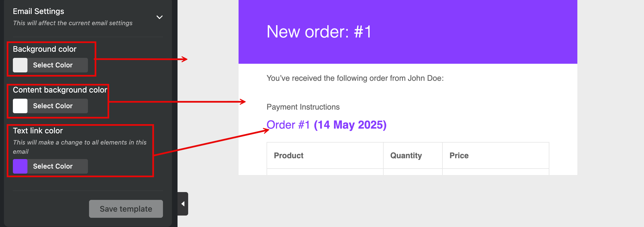Collapse the Email Settings chevron
This screenshot has height=227, width=644.
(160, 17)
